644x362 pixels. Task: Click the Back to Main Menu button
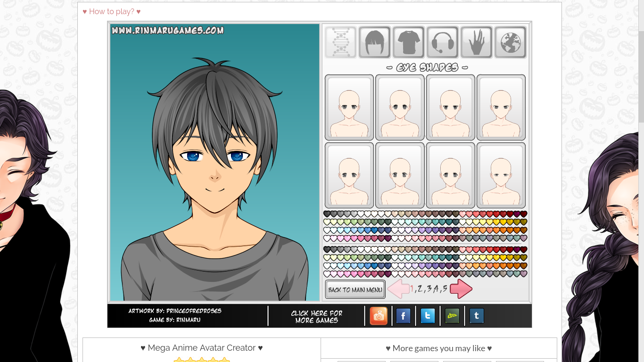[355, 289]
